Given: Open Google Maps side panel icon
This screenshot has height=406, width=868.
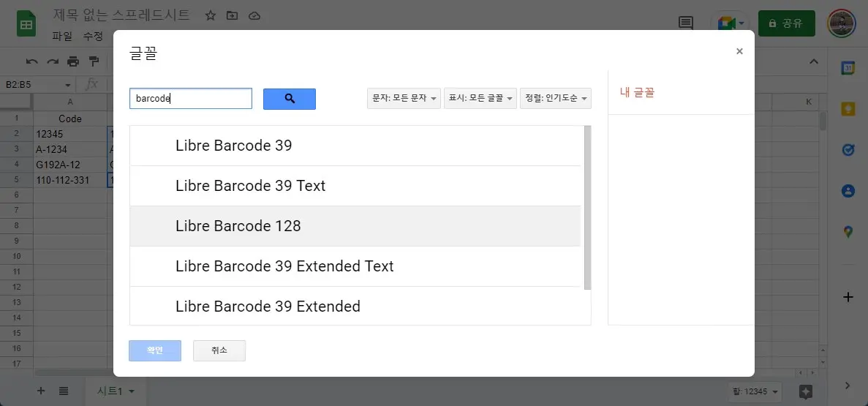Looking at the screenshot, I should click(848, 232).
